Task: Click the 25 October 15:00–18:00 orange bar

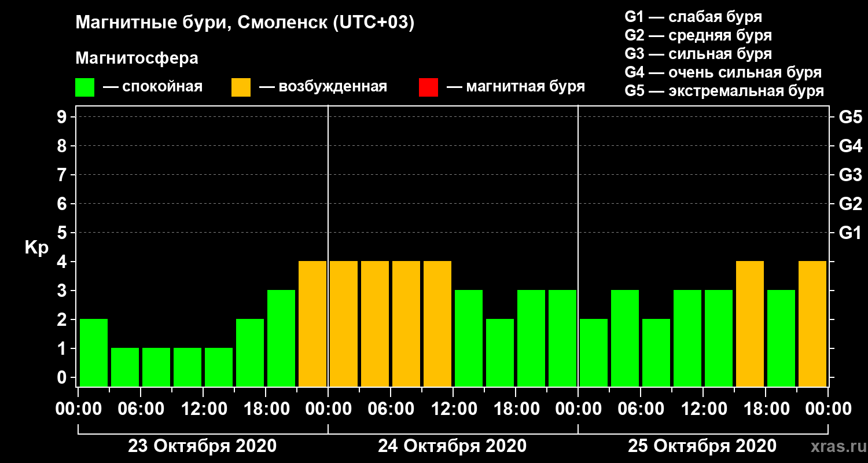Action: (x=750, y=324)
